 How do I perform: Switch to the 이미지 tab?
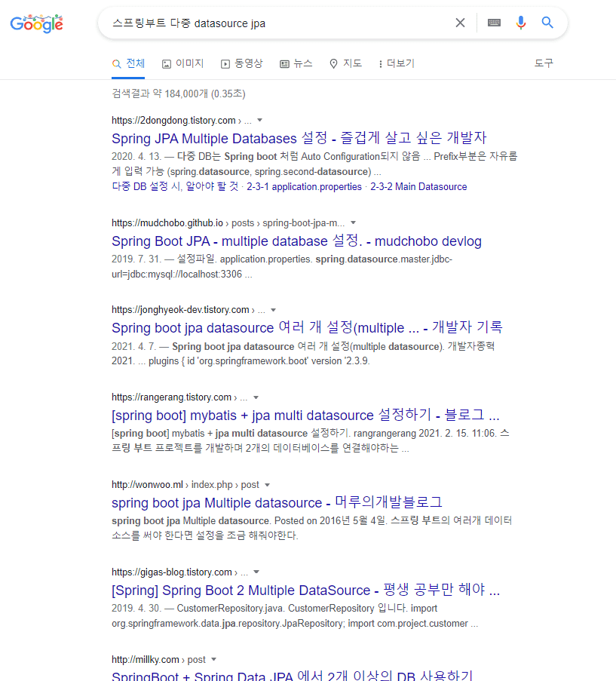point(182,64)
